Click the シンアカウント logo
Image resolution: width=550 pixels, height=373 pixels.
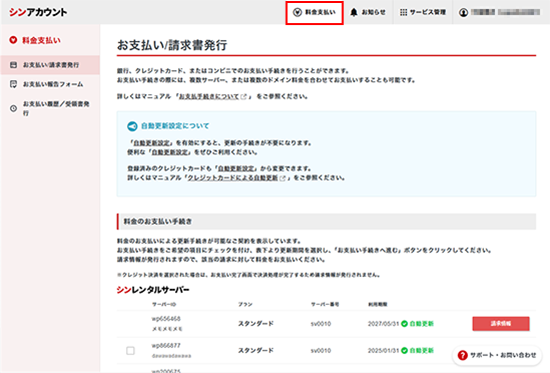coord(38,12)
